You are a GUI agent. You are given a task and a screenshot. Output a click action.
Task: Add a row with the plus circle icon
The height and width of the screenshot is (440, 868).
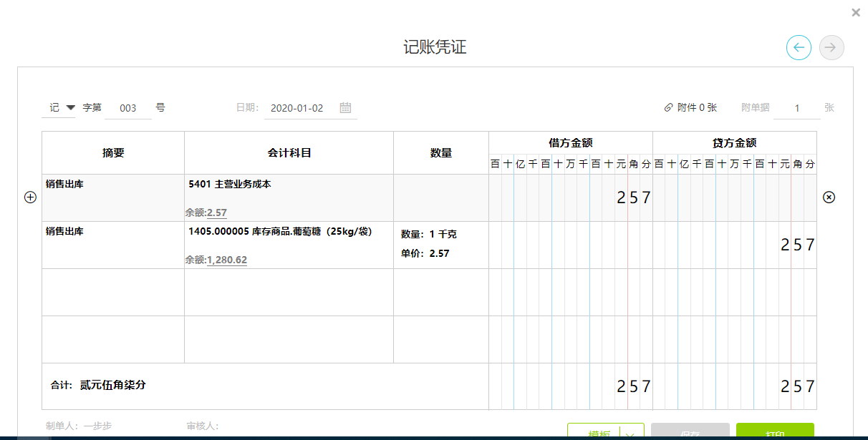click(30, 197)
